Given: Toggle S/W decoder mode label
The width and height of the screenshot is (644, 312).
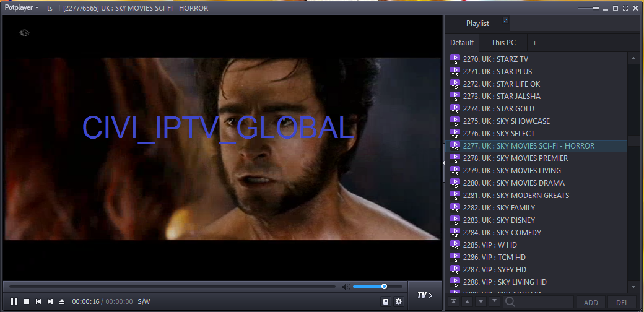Looking at the screenshot, I should point(144,301).
